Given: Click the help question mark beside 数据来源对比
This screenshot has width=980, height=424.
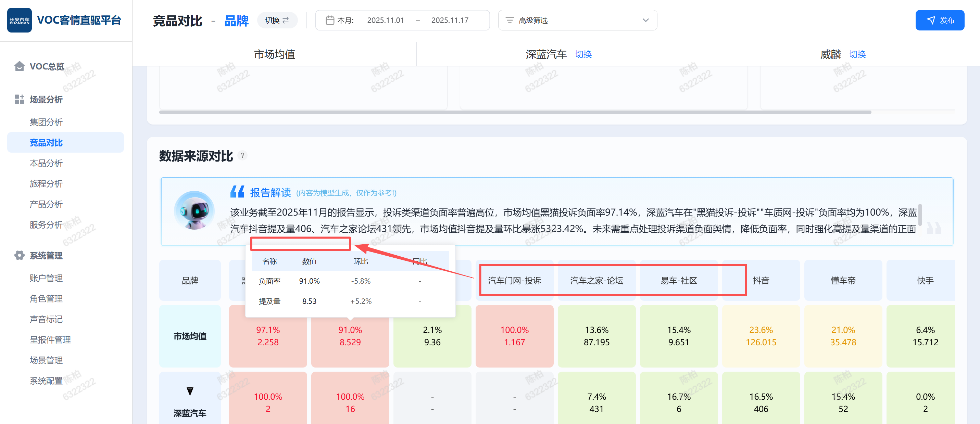Looking at the screenshot, I should coord(242,155).
